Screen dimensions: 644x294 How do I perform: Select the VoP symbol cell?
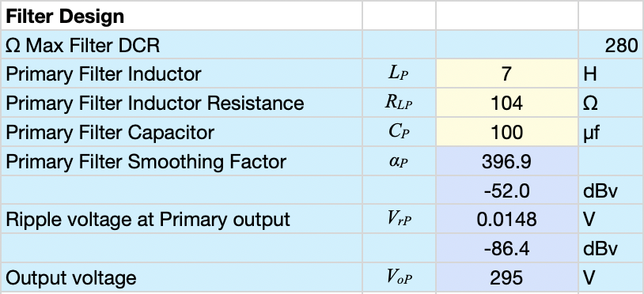tap(399, 277)
